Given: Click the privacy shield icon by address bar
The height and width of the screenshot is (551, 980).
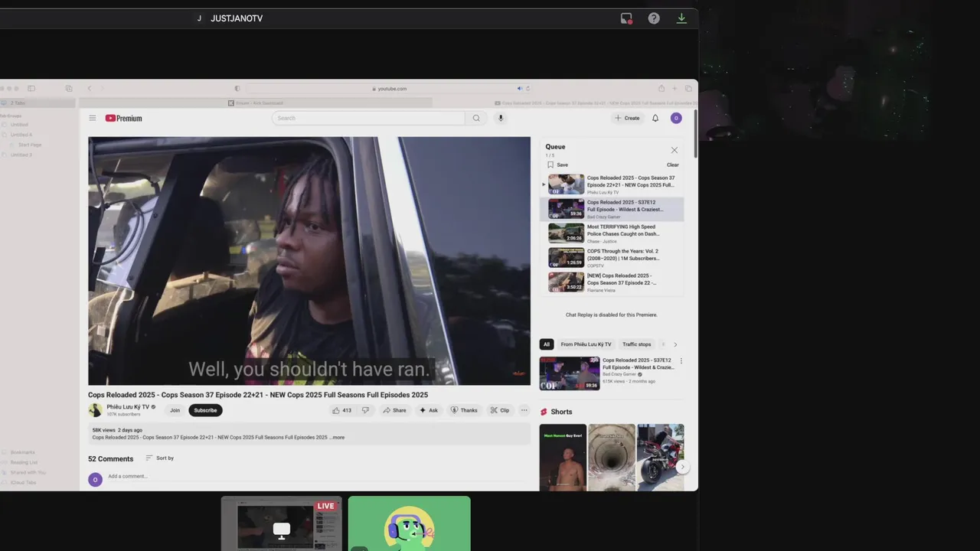Looking at the screenshot, I should [x=237, y=89].
